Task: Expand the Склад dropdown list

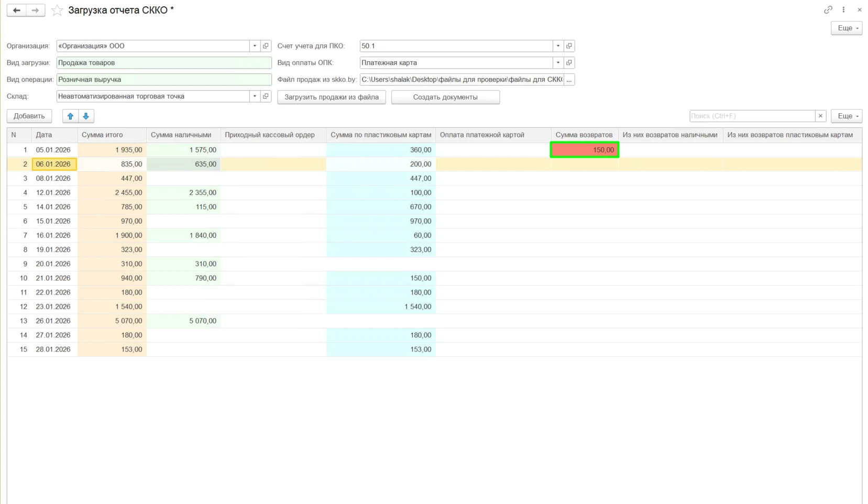Action: click(x=255, y=96)
